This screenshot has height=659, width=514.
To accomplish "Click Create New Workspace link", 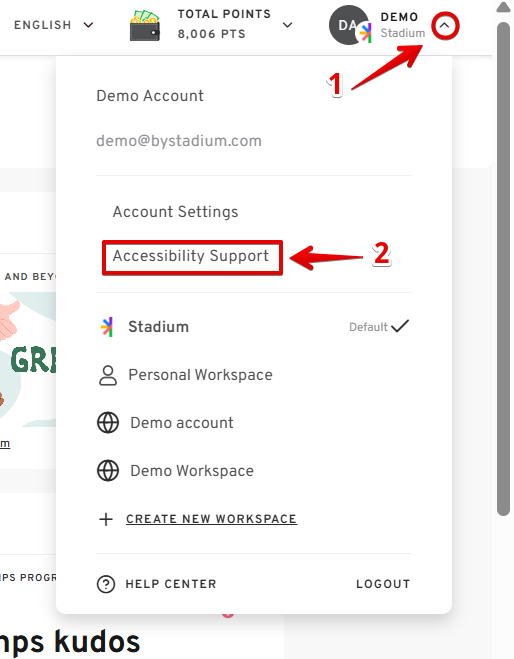I will coord(211,519).
